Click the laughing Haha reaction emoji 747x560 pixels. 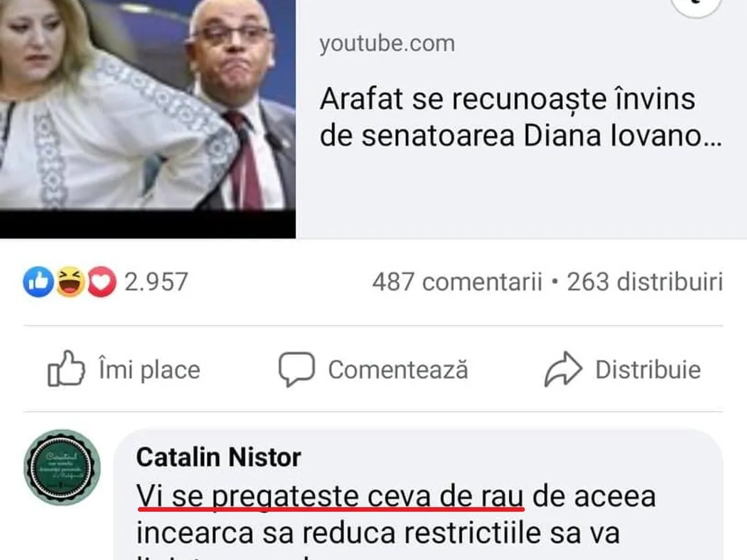click(x=70, y=282)
